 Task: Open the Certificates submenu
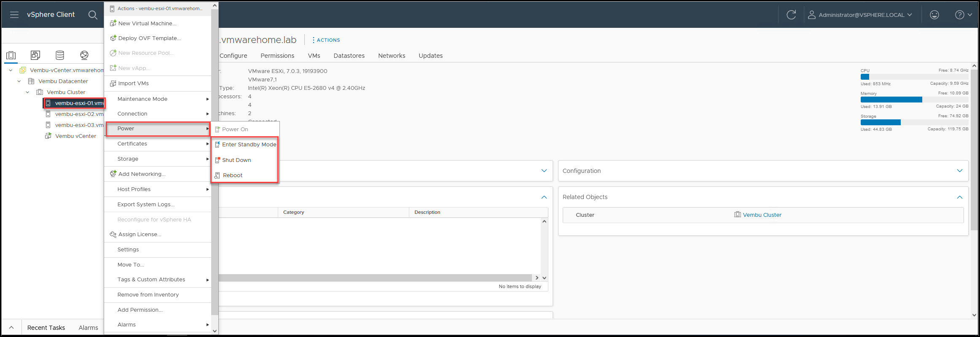(x=158, y=143)
